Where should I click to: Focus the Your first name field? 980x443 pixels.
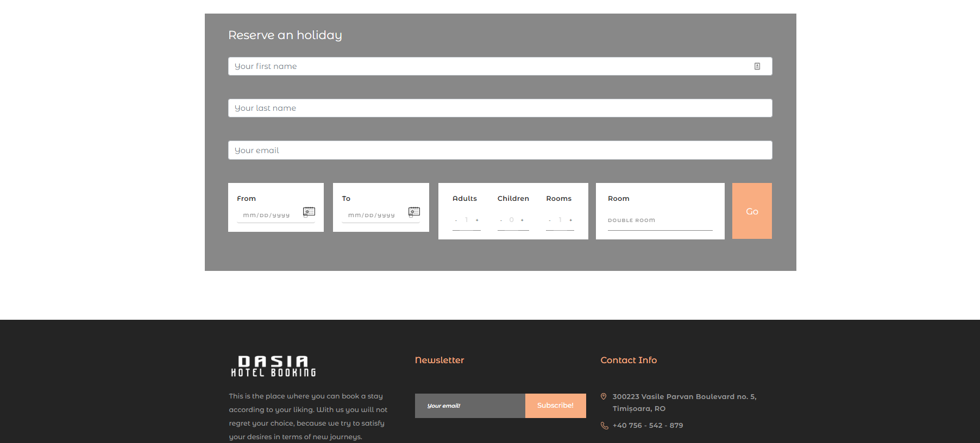pos(489,66)
